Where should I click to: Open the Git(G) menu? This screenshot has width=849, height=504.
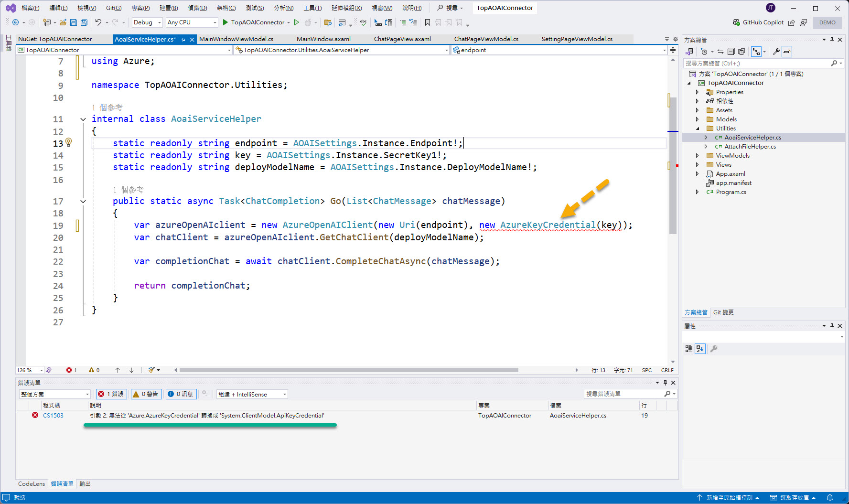pyautogui.click(x=114, y=8)
